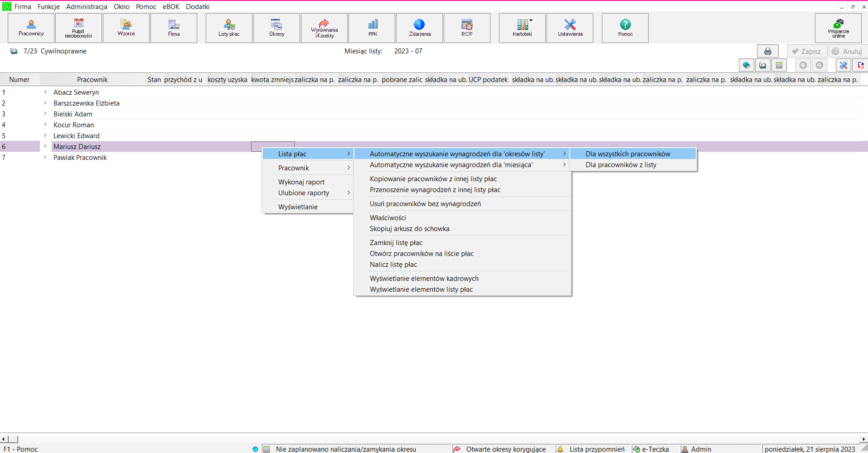Open Ulubione raporty submenu
This screenshot has height=453, width=868.
pos(308,193)
